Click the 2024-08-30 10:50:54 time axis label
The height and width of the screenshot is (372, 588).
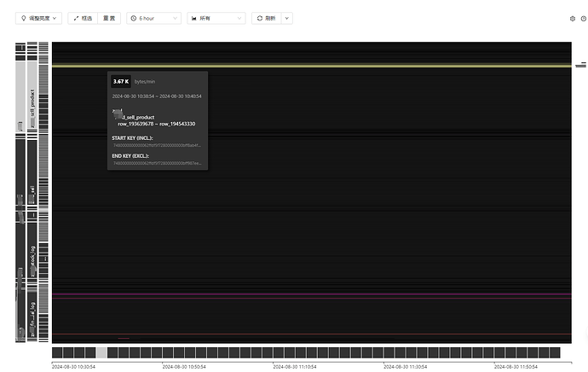tap(184, 367)
